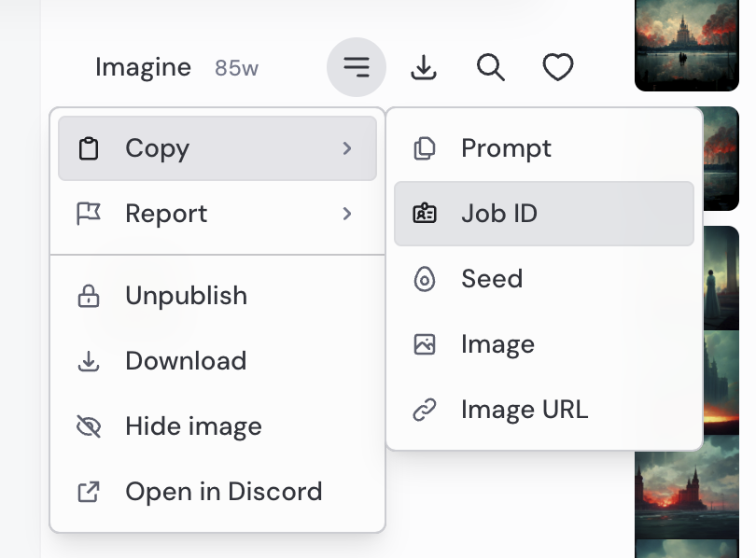The width and height of the screenshot is (756, 558).
Task: Expand the Report submenu arrow
Action: click(x=347, y=214)
